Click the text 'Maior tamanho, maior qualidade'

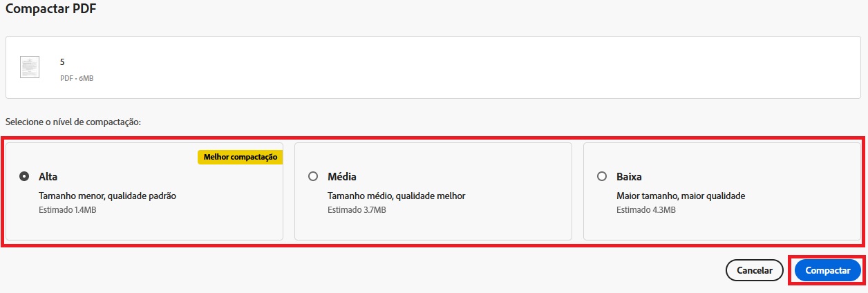tap(681, 196)
